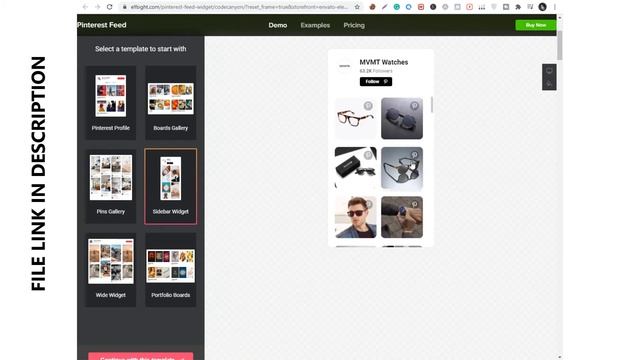Click the Follow button for MVMT Watches
The image size is (640, 360).
(x=376, y=82)
